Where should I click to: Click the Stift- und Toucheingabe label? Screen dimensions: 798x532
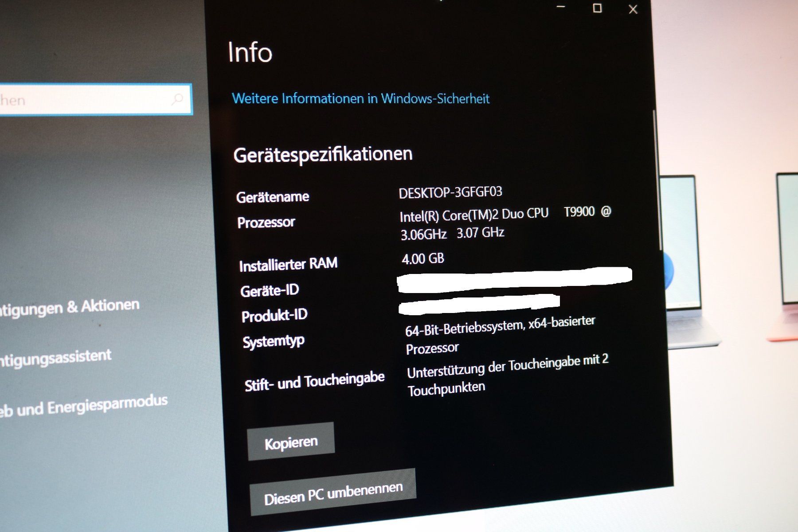pos(314,381)
